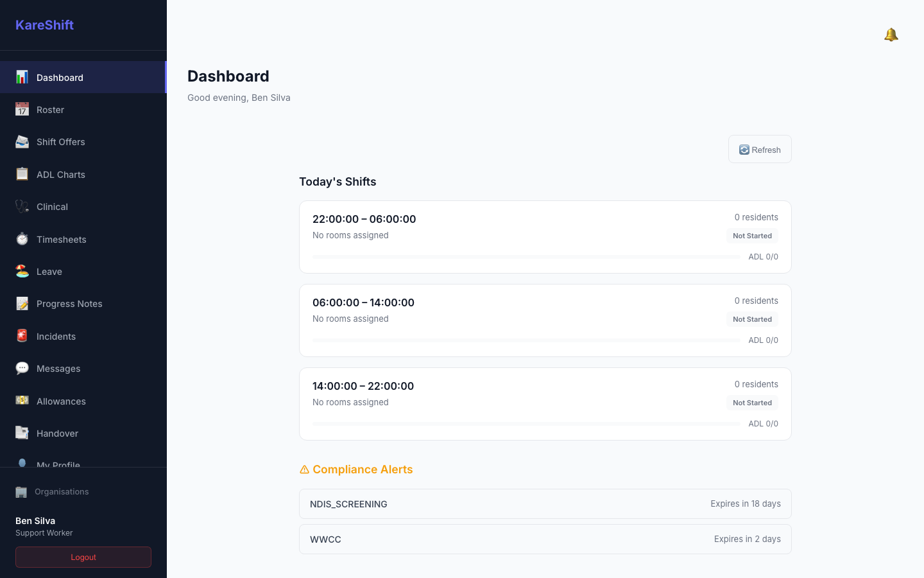This screenshot has height=578, width=924.
Task: Click the Allowances money icon
Action: pyautogui.click(x=22, y=401)
